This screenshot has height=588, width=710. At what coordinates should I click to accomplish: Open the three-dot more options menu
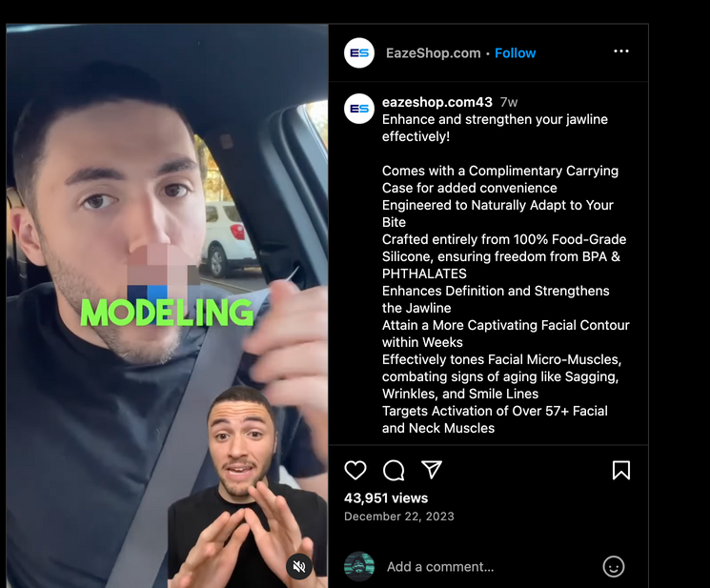(x=621, y=51)
